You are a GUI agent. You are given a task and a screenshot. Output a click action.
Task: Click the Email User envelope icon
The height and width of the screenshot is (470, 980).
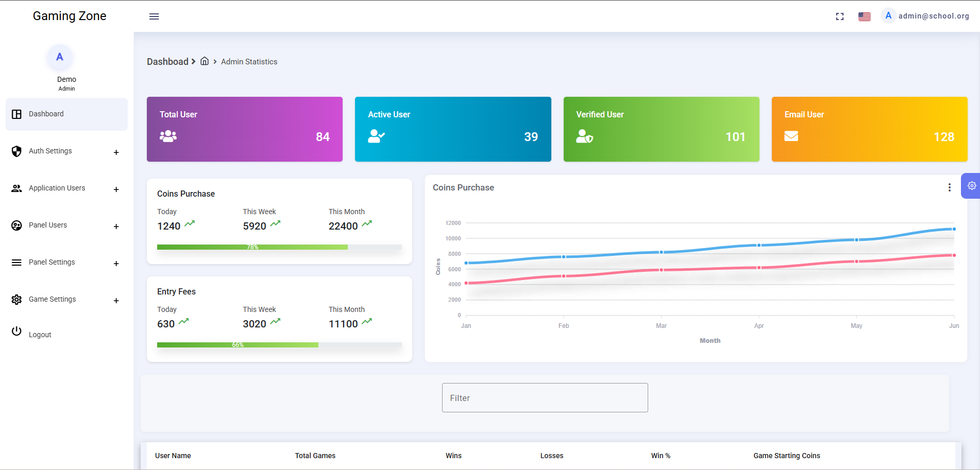(x=791, y=136)
